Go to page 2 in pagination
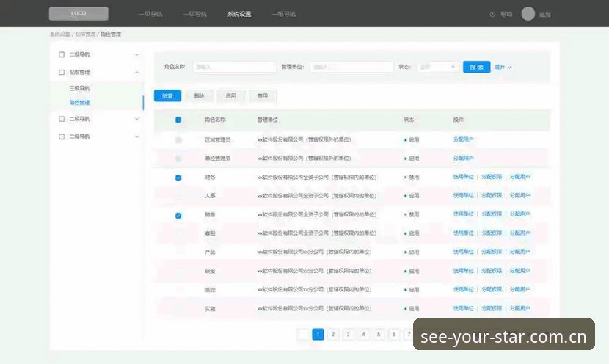This screenshot has width=609, height=364. 333,334
